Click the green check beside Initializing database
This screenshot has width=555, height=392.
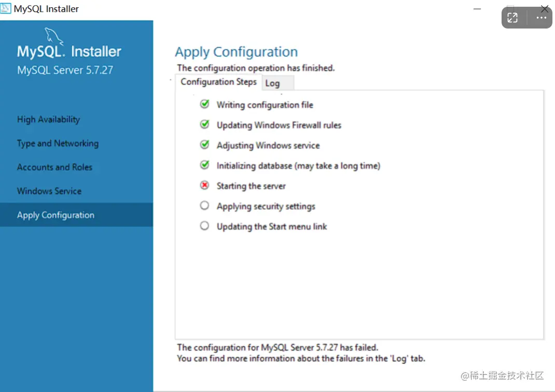click(204, 164)
